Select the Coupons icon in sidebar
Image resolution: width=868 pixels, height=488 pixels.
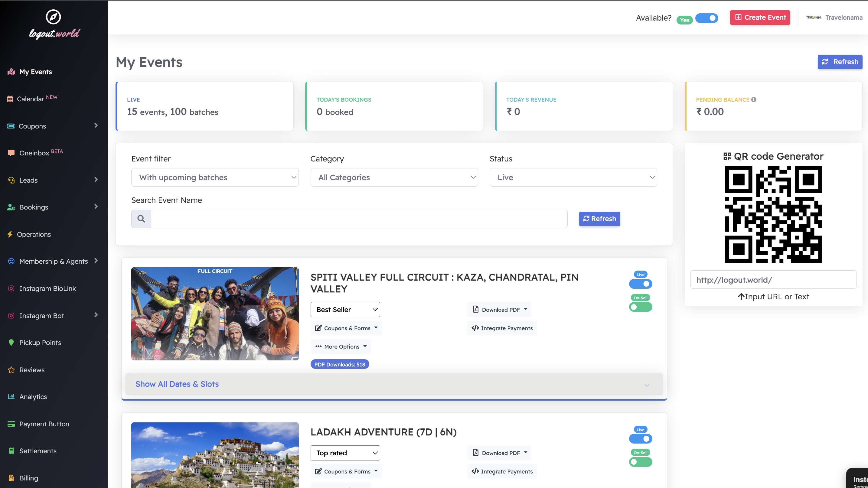pos(11,126)
